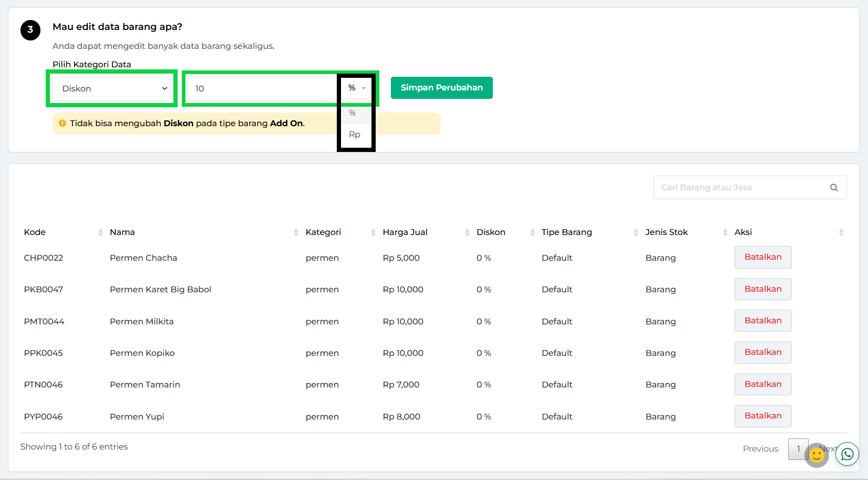Click Permen Kopiko name
868x480 pixels.
point(142,353)
